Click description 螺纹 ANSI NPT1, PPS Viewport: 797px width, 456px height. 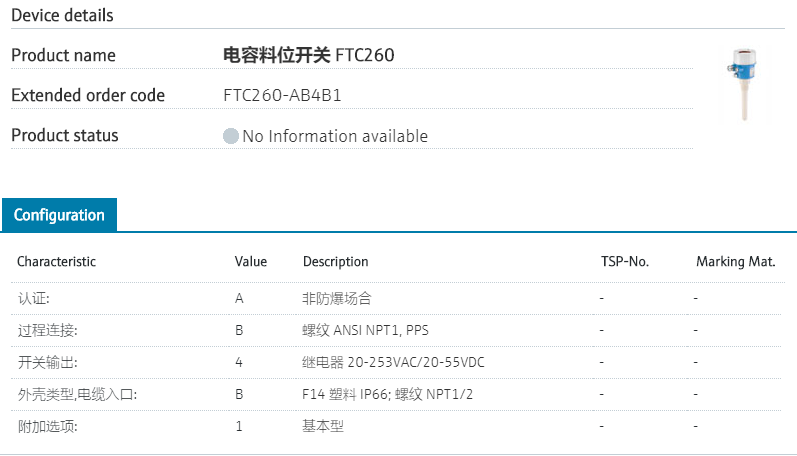coord(366,330)
